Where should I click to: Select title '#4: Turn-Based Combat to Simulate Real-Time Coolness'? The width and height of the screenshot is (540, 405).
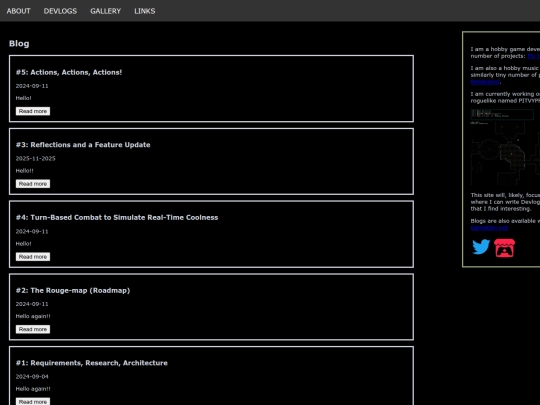[117, 218]
